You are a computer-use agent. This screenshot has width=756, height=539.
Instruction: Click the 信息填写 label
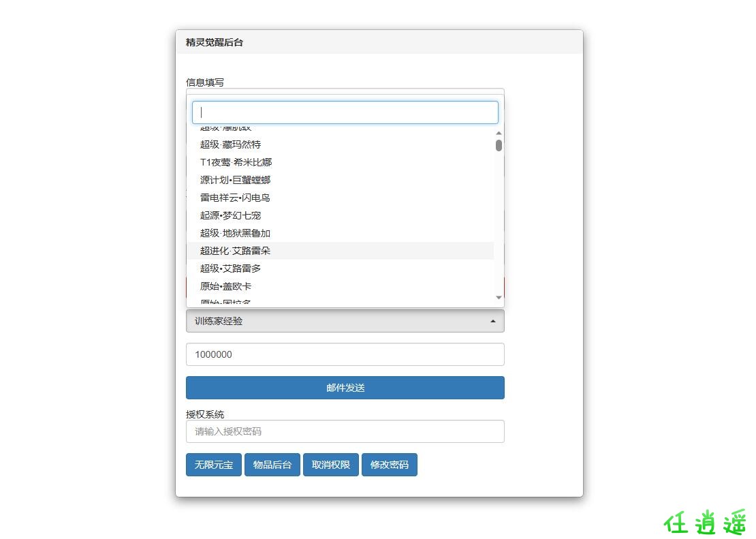(x=205, y=82)
